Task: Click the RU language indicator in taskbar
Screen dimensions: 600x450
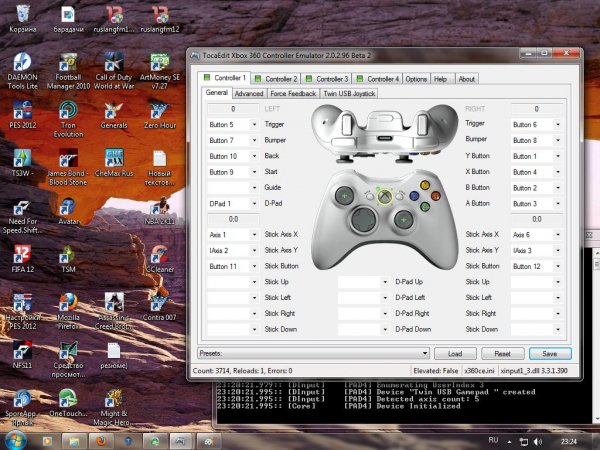Action: pyautogui.click(x=493, y=440)
